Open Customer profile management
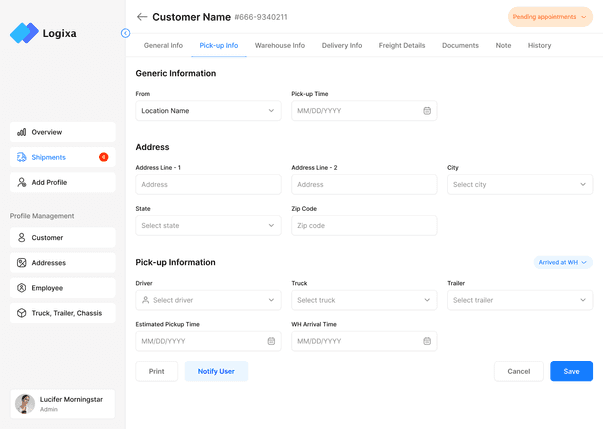Image resolution: width=603 pixels, height=429 pixels. [63, 238]
